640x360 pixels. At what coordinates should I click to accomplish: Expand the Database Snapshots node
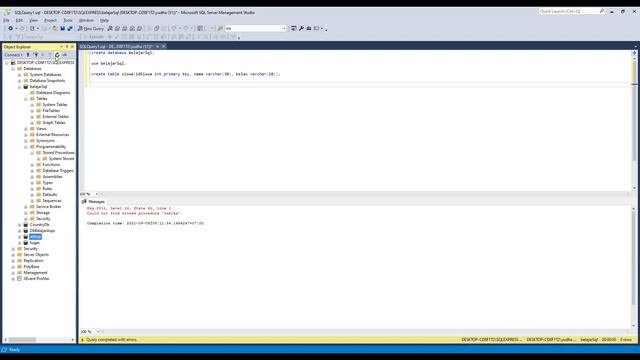coord(20,81)
